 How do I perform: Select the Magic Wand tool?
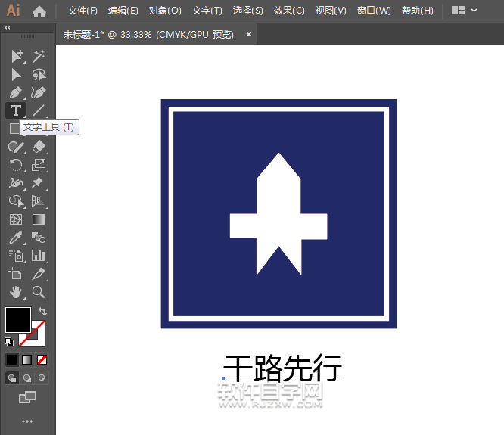pyautogui.click(x=39, y=56)
